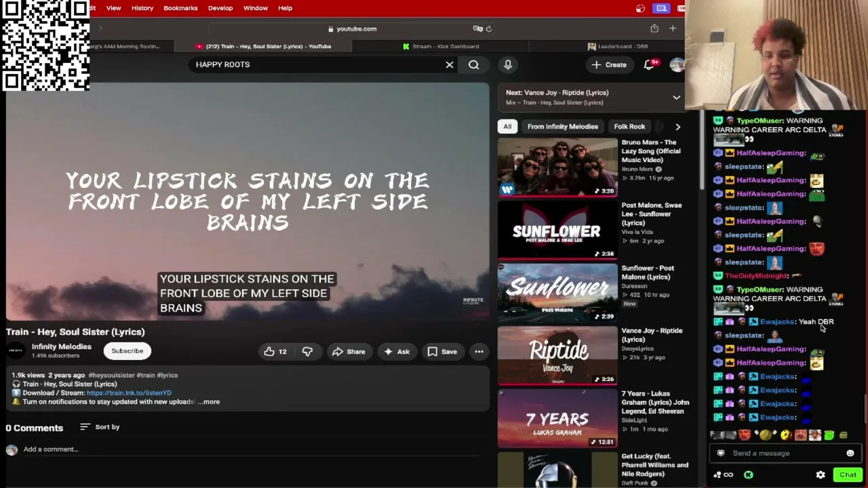The image size is (868, 488).
Task: Select the From Infinity Melodies chip
Action: pyautogui.click(x=563, y=127)
